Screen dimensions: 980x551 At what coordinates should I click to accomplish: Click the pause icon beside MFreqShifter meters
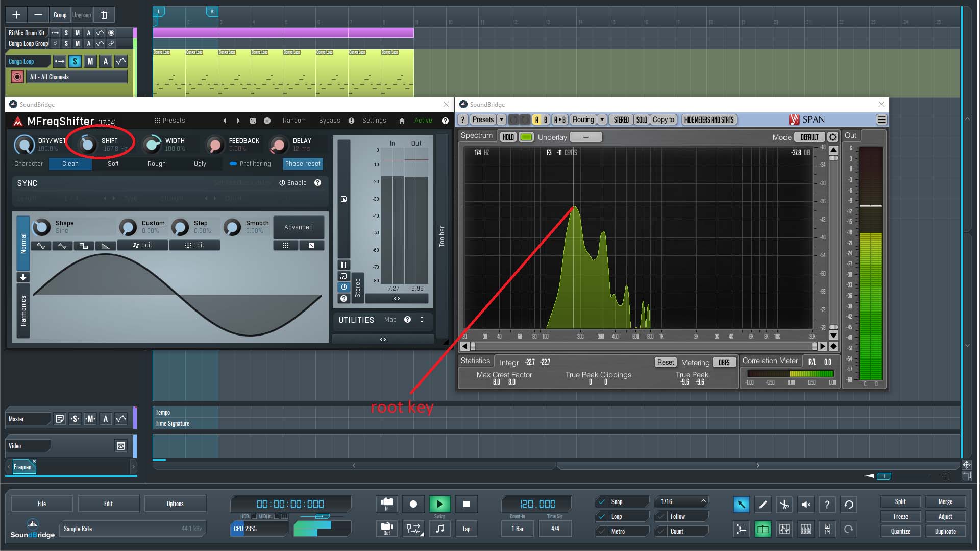tap(344, 265)
